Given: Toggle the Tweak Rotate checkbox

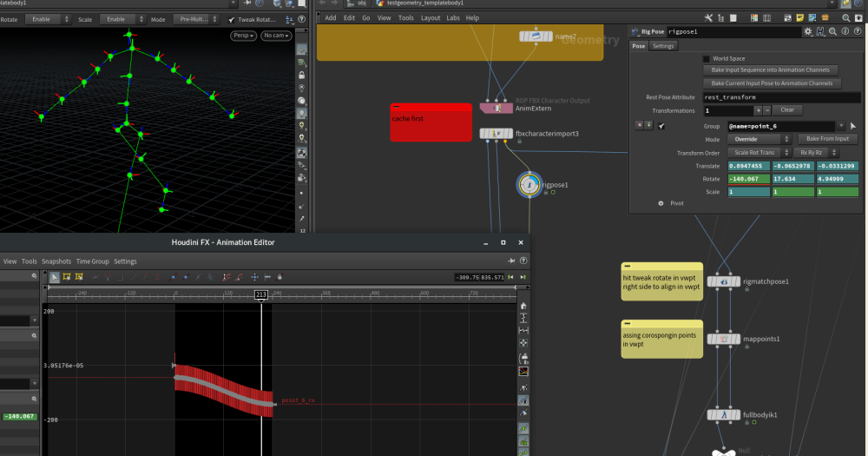Looking at the screenshot, I should (232, 19).
